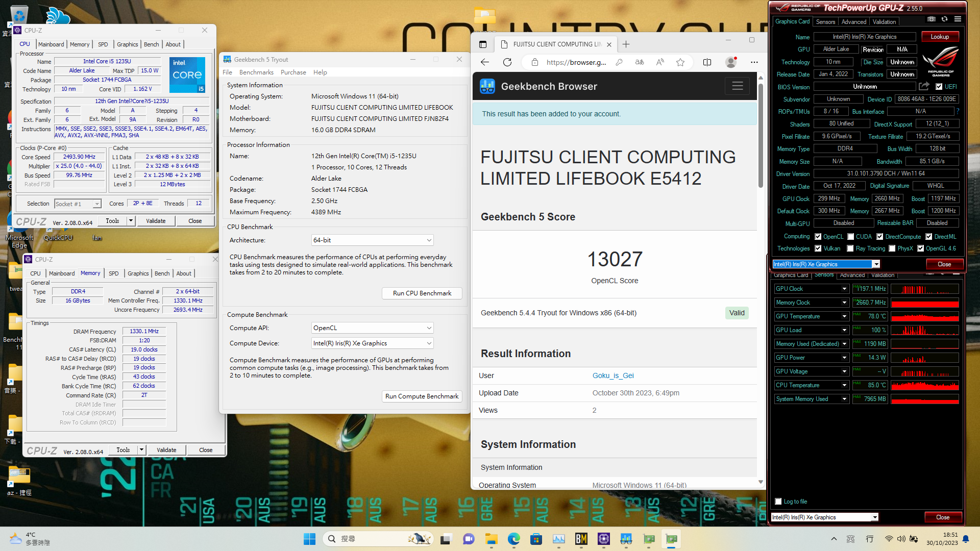This screenshot has width=980, height=551.
Task: Open the Windows Start menu
Action: coord(309,539)
